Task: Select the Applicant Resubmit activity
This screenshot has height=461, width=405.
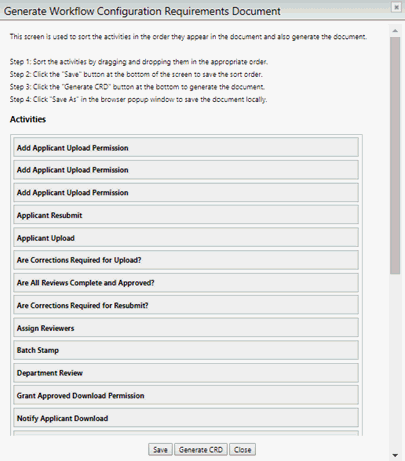Action: (186, 215)
